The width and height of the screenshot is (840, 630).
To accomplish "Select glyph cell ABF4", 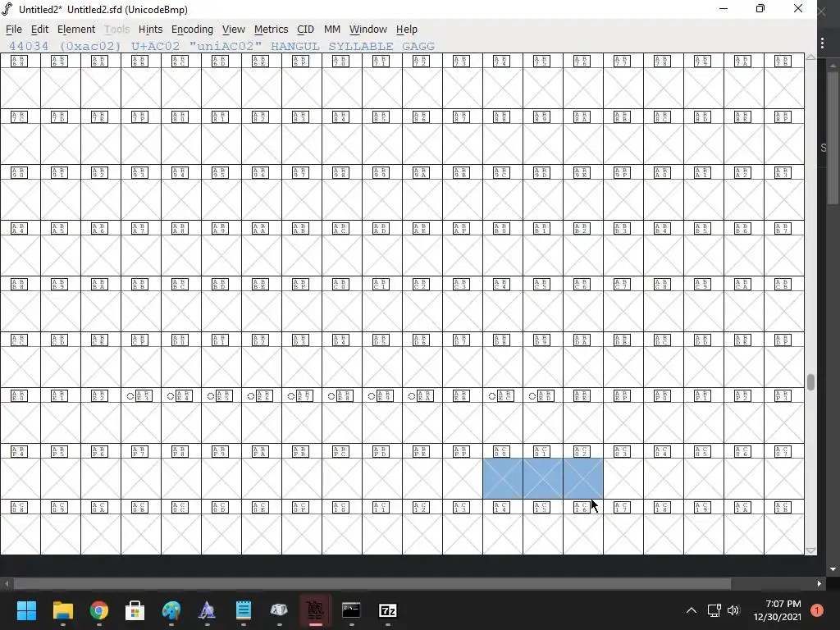I will coord(20,478).
